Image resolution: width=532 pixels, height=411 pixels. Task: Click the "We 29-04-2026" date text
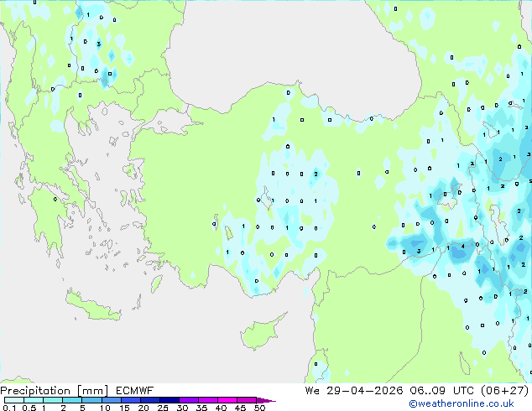[354, 391]
